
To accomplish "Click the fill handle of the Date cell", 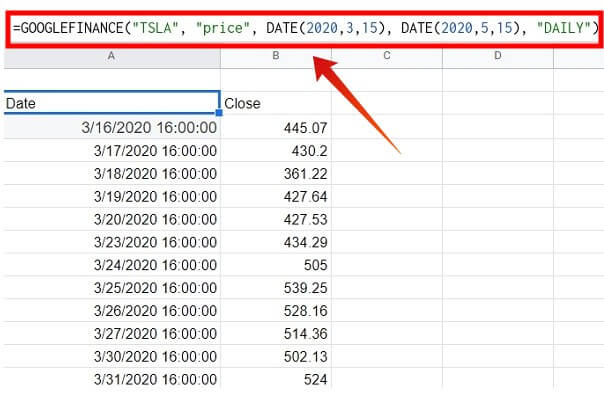I will (x=219, y=113).
